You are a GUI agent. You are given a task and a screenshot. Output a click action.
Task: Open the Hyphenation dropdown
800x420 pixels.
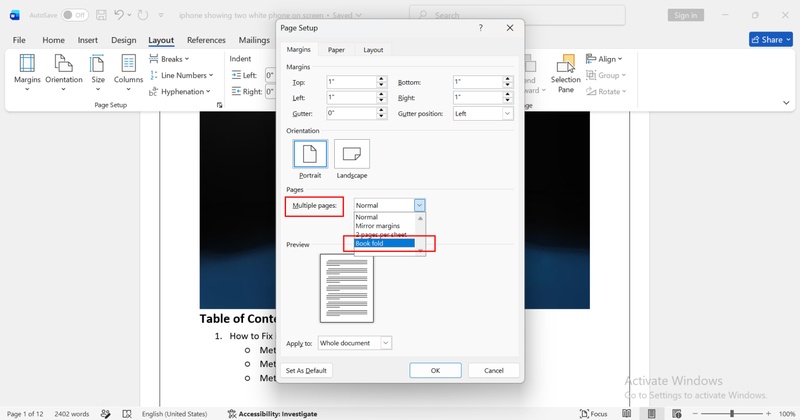tap(180, 92)
